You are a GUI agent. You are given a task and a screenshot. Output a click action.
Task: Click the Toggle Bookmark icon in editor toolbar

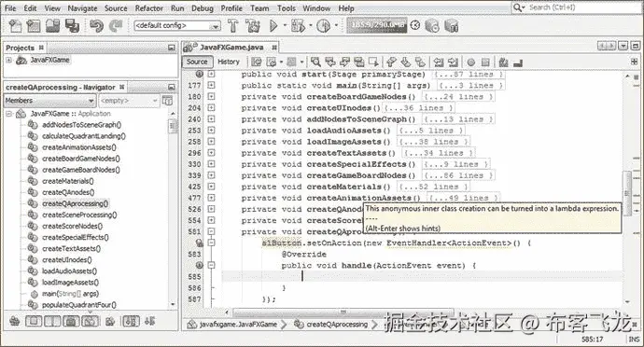pos(420,62)
